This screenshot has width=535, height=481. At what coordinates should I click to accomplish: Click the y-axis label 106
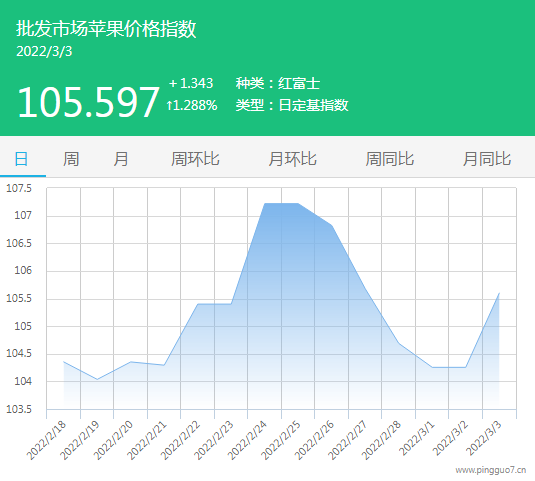point(23,271)
